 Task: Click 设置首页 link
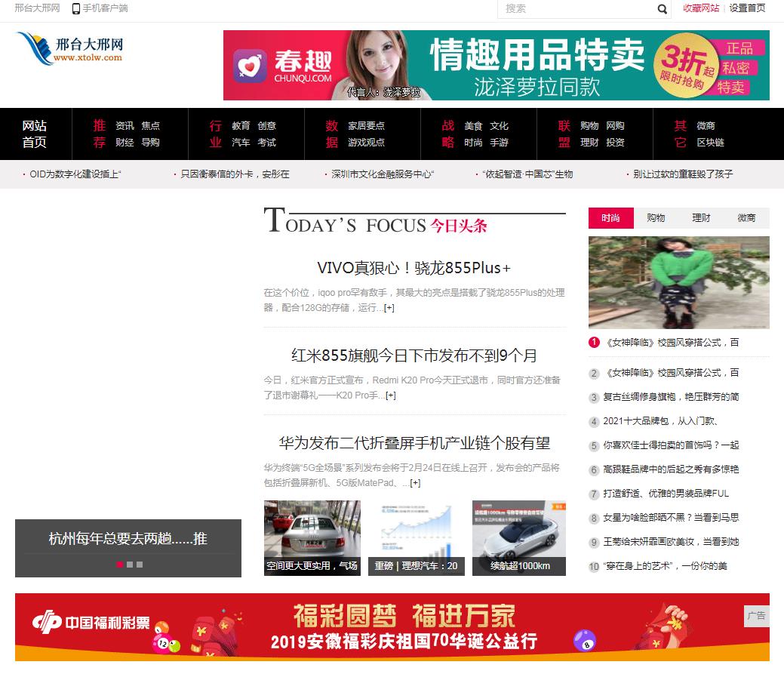coord(747,8)
